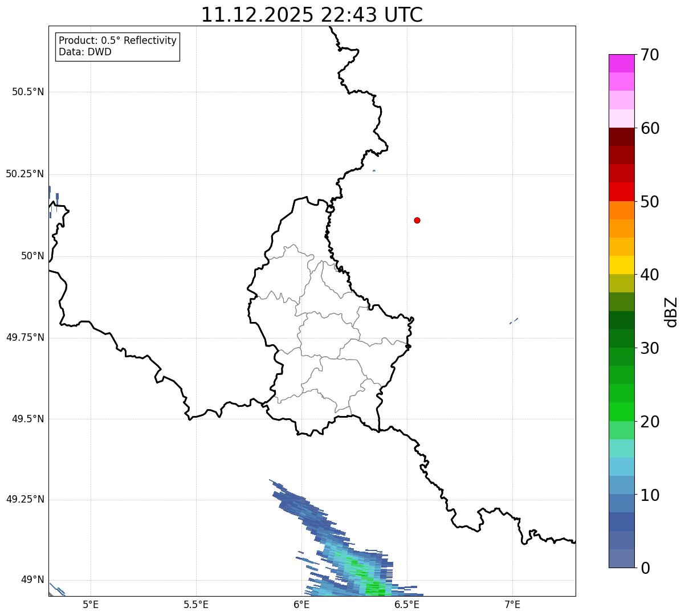This screenshot has height=616, width=685.
Task: Click the 50°N latitude label
Action: [x=32, y=256]
